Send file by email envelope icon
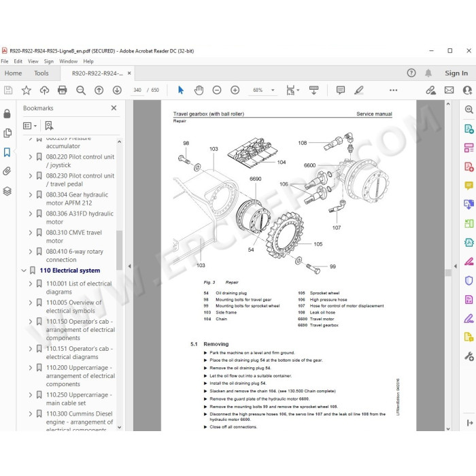This screenshot has width=476, height=476. (449, 90)
